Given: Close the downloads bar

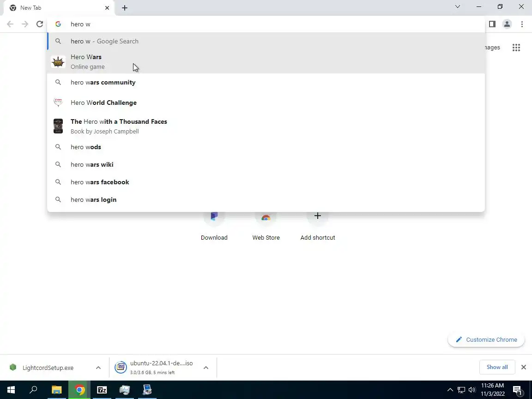Looking at the screenshot, I should pos(524,367).
